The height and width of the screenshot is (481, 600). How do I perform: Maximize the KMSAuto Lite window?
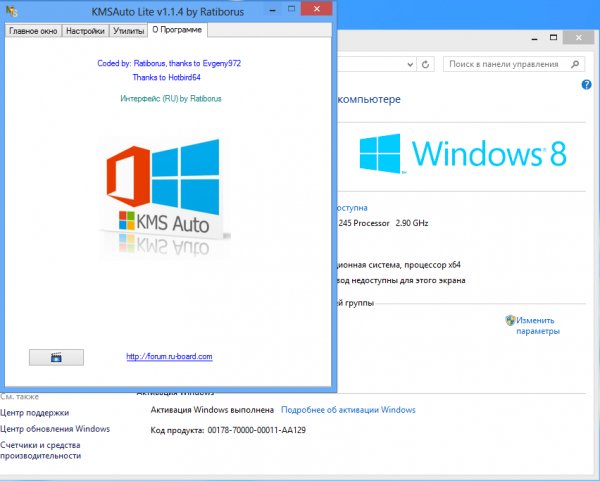click(x=291, y=9)
